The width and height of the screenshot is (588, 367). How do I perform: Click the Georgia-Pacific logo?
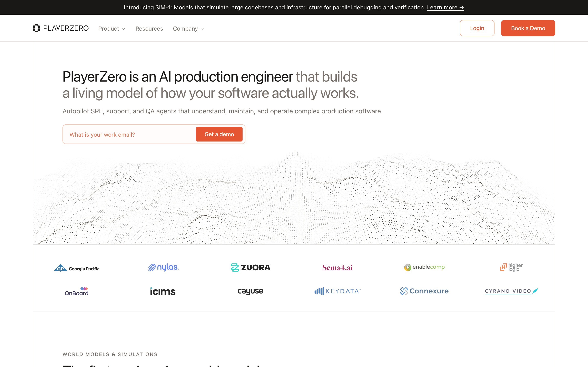click(x=77, y=268)
